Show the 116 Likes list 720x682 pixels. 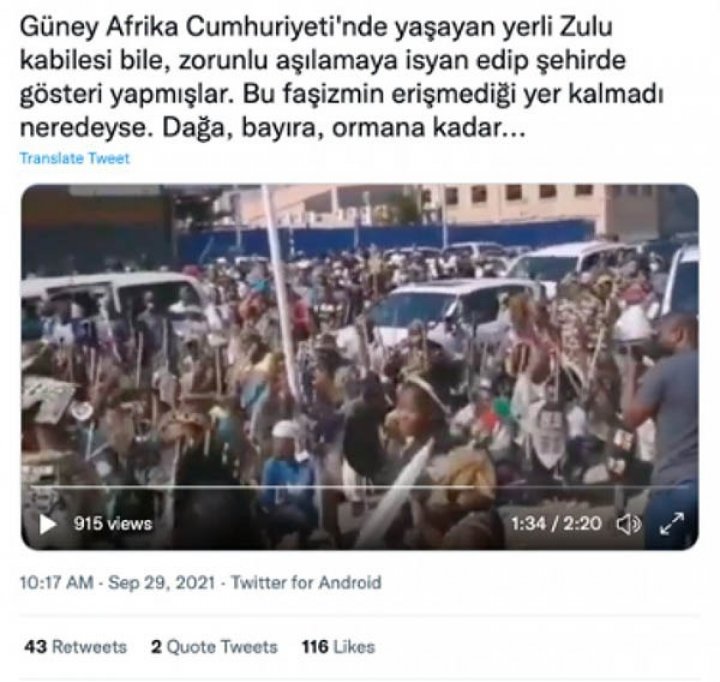[338, 647]
